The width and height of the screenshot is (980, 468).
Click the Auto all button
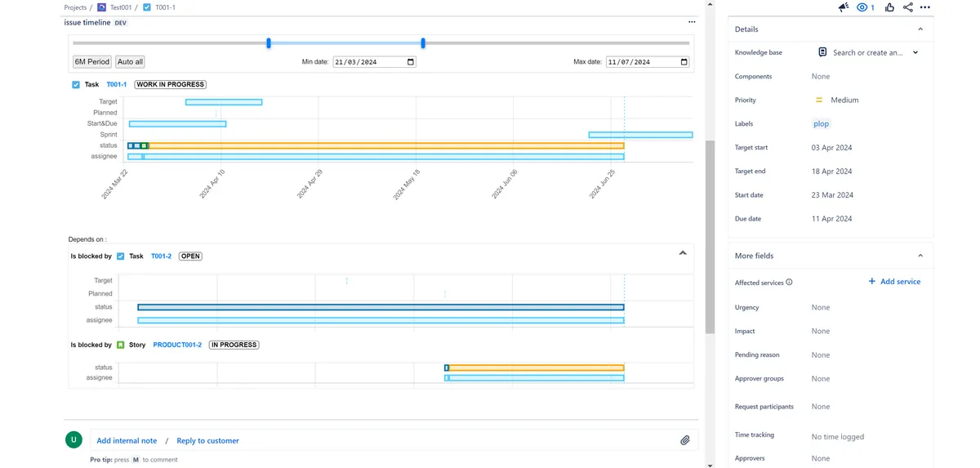point(130,62)
